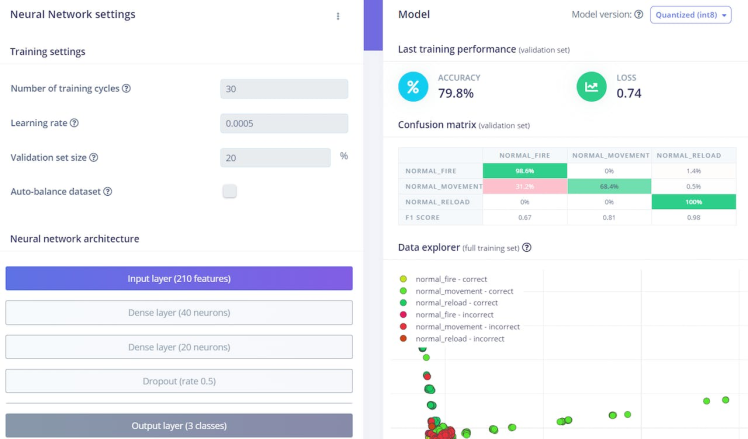Click the green loss chart icon

coord(592,86)
